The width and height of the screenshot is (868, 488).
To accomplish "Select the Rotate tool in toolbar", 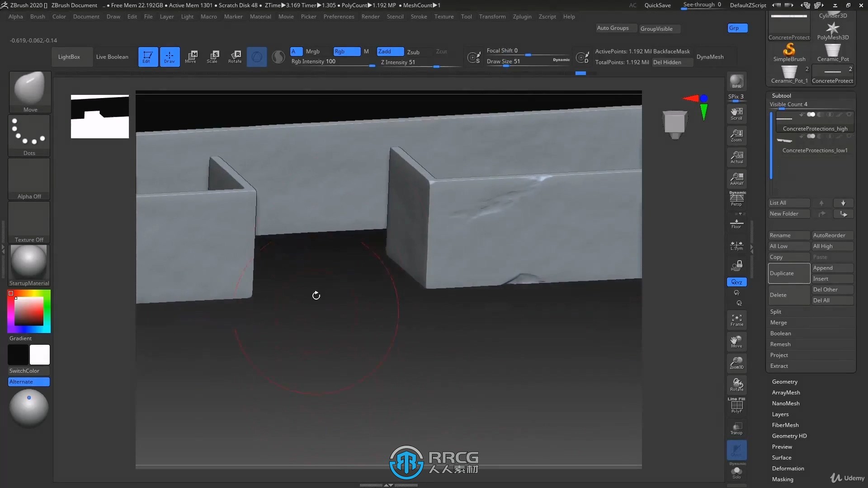I will coord(234,56).
